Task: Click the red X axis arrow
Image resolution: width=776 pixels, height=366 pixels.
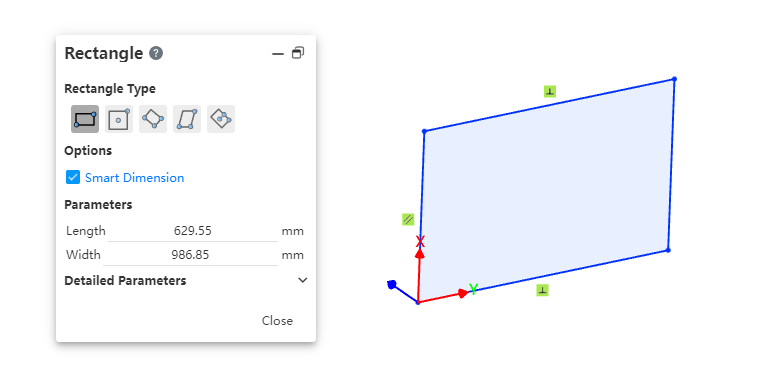Action: (420, 253)
